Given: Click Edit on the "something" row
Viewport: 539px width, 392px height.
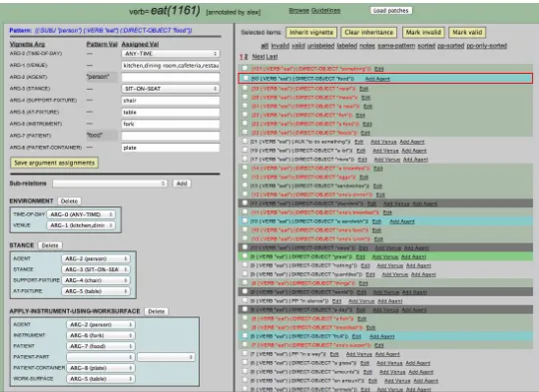Looking at the screenshot, I should [x=379, y=69].
